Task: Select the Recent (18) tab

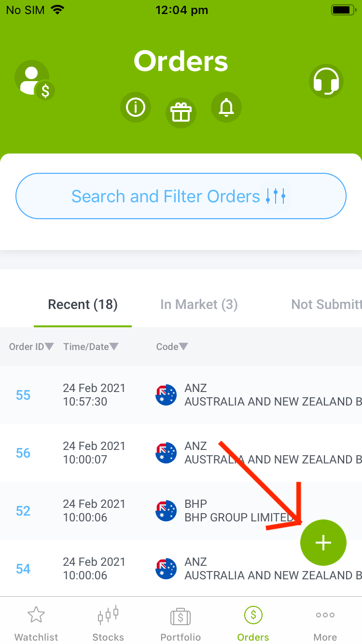Action: pyautogui.click(x=83, y=305)
